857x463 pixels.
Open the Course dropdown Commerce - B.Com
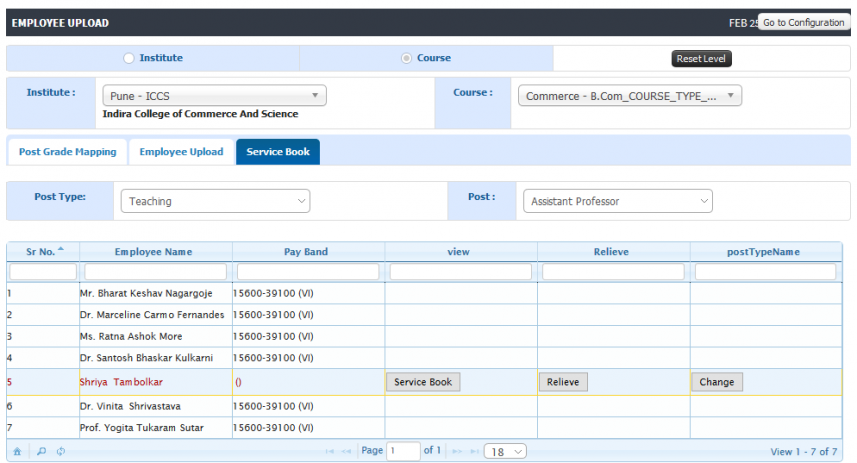pyautogui.click(x=630, y=96)
